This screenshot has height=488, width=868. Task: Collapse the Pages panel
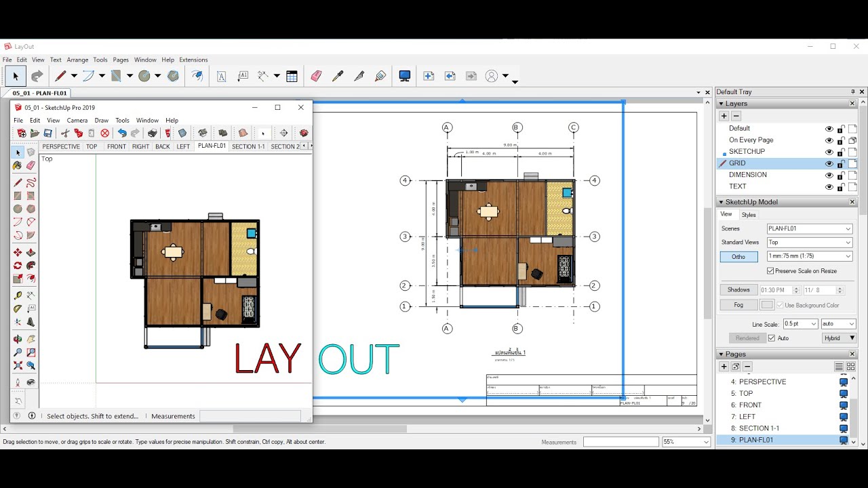click(721, 354)
